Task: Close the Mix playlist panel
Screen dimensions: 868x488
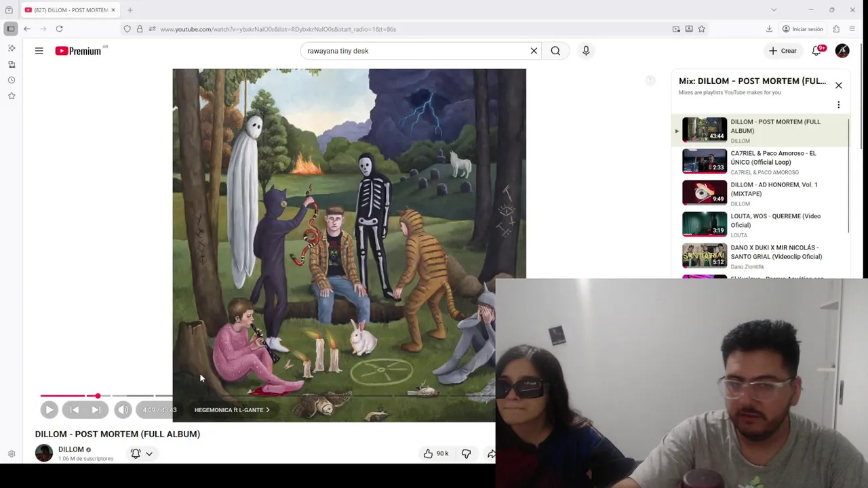Action: tap(839, 85)
